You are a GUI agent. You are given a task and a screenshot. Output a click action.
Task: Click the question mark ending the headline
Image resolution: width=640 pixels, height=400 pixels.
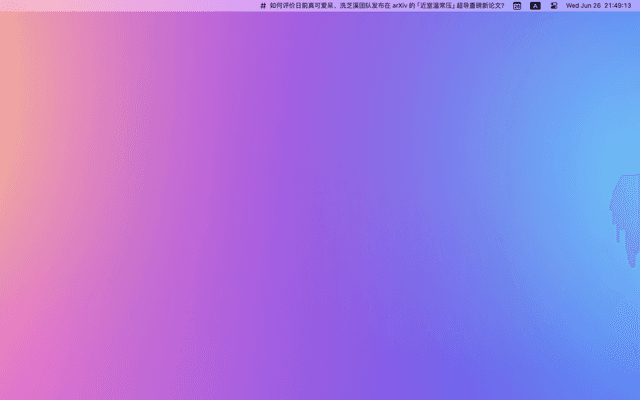[x=502, y=5]
